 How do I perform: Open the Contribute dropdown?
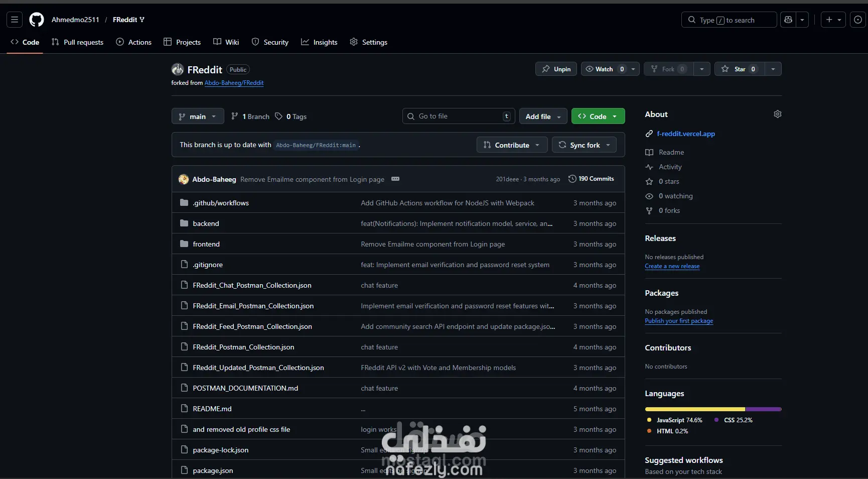512,145
